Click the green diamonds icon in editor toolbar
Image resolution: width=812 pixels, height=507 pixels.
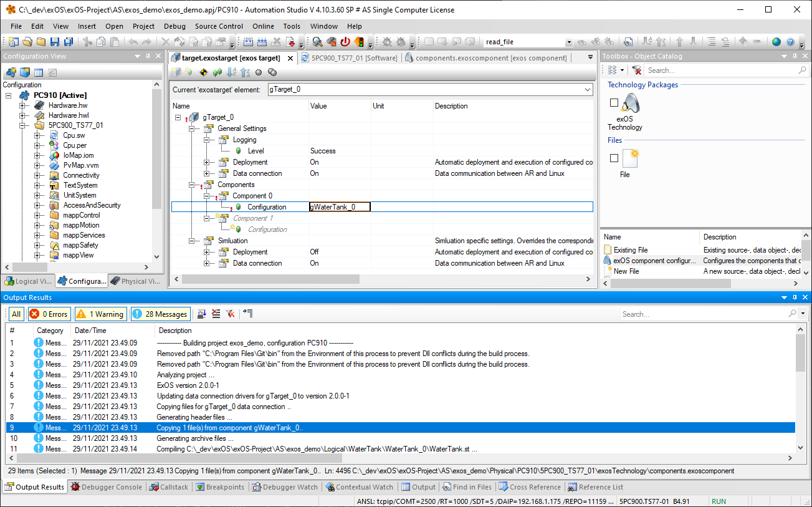click(x=217, y=72)
